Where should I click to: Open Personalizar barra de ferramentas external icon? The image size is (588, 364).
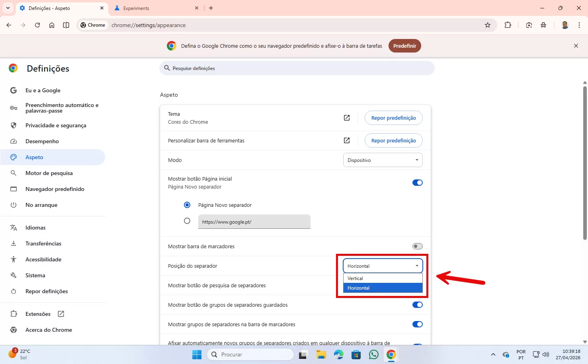point(347,140)
